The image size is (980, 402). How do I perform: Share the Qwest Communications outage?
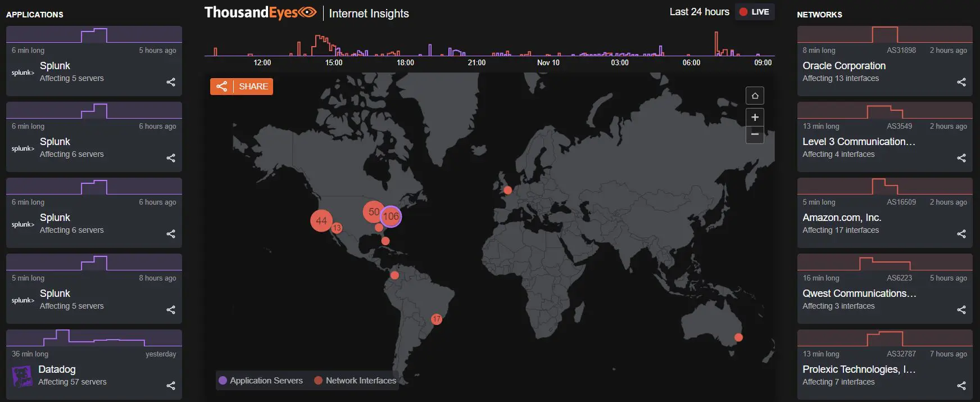[x=961, y=310]
